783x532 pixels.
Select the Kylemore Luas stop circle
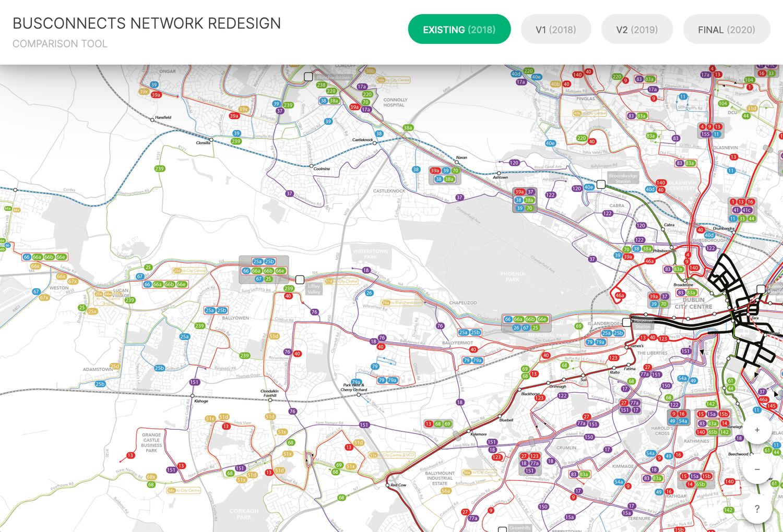coord(469,431)
